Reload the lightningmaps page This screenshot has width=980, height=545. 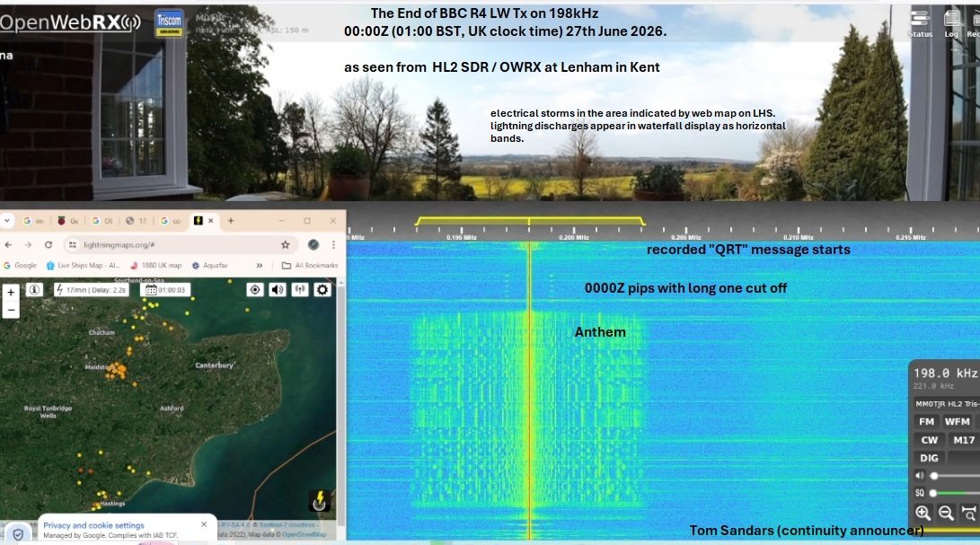49,245
